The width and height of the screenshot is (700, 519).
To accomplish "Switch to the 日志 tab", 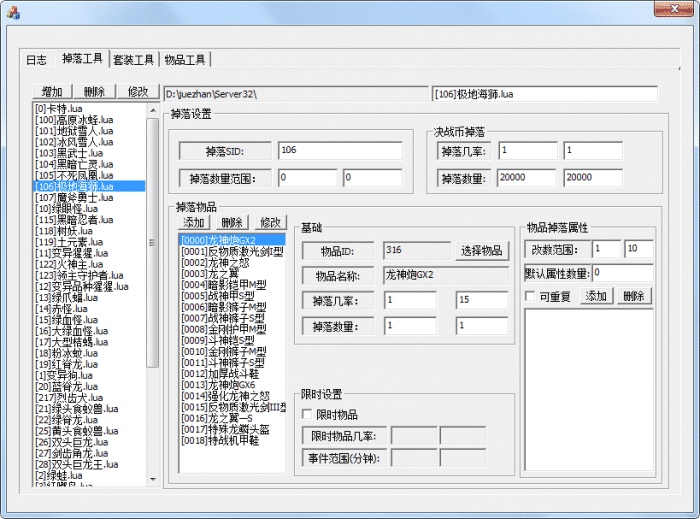I will click(x=37, y=60).
